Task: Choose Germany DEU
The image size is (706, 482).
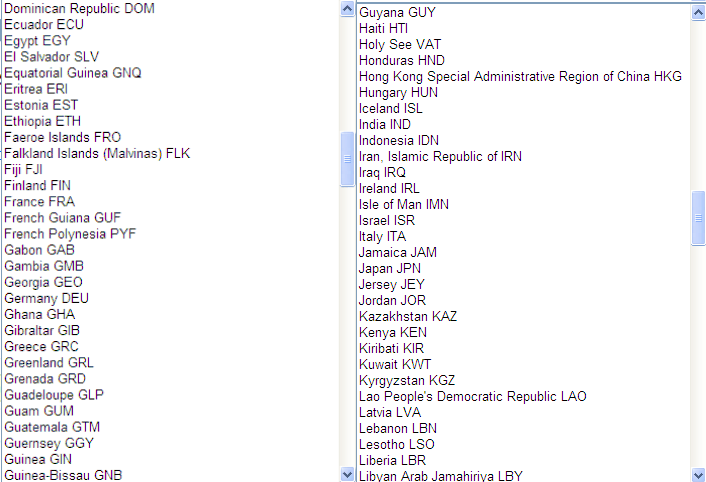Action: (x=46, y=298)
